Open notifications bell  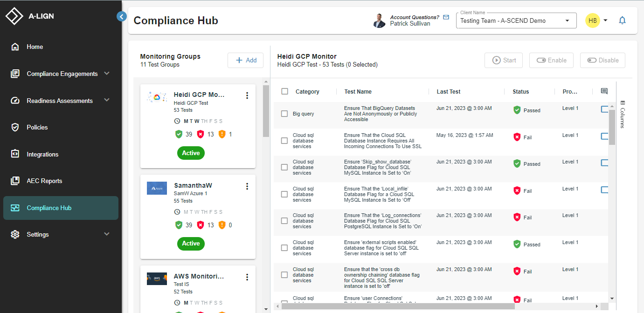pyautogui.click(x=622, y=20)
